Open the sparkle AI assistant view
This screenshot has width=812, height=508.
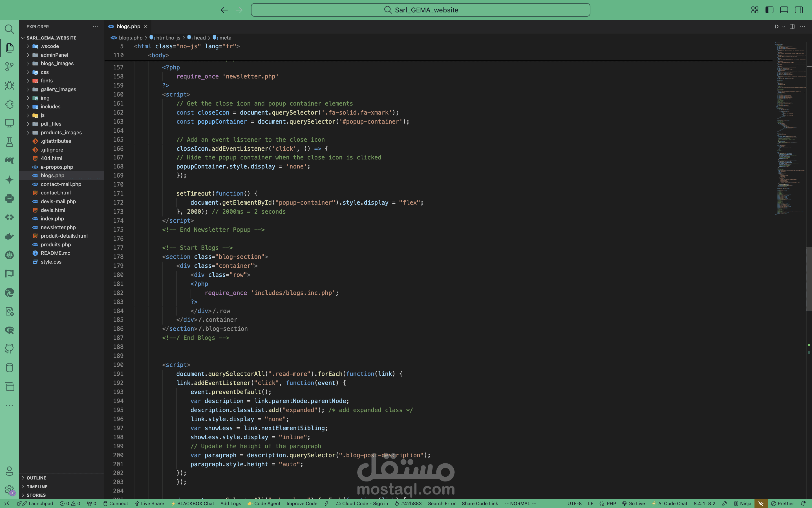pyautogui.click(x=9, y=180)
